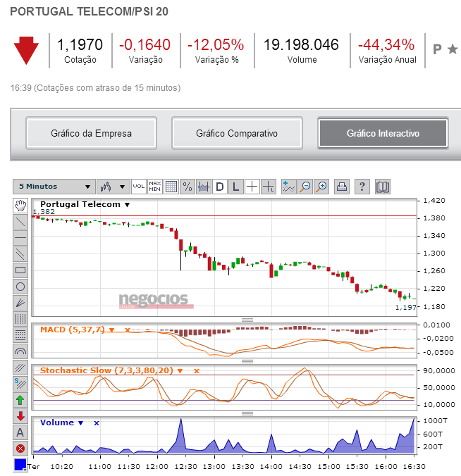Toggle the MAX MIN markers
The height and width of the screenshot is (476, 461).
(154, 187)
